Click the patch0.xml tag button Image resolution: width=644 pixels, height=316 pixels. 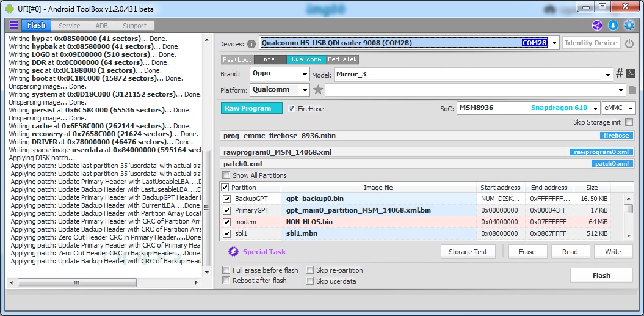coord(612,163)
